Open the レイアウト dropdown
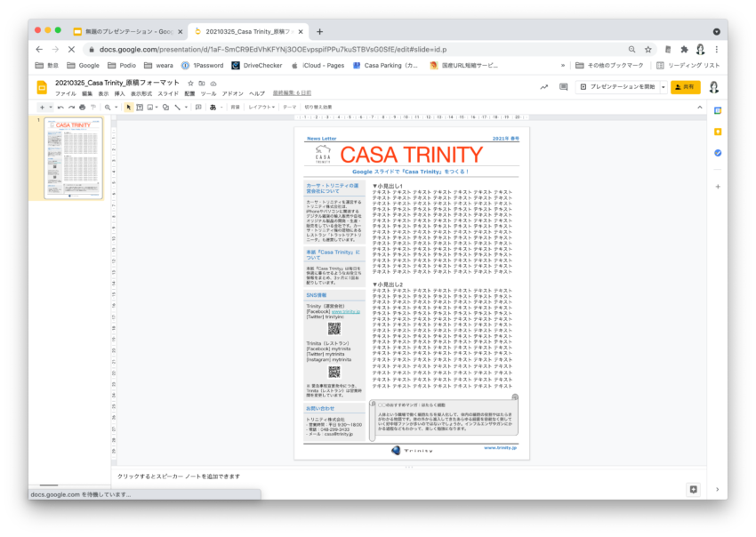The height and width of the screenshot is (537, 756). 261,107
